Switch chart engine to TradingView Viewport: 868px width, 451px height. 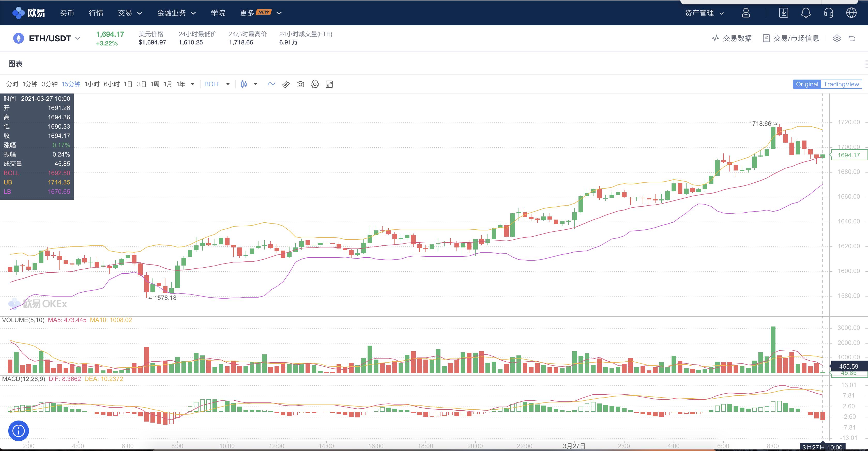[x=841, y=84]
